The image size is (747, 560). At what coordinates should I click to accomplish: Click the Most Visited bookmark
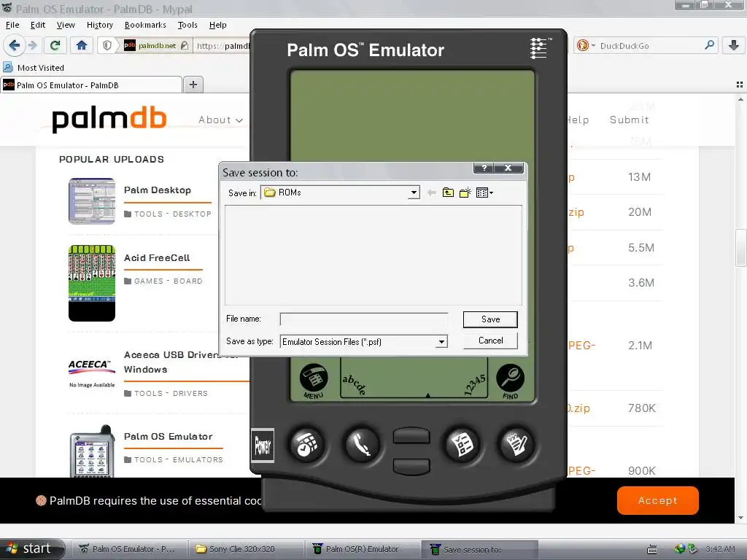34,67
